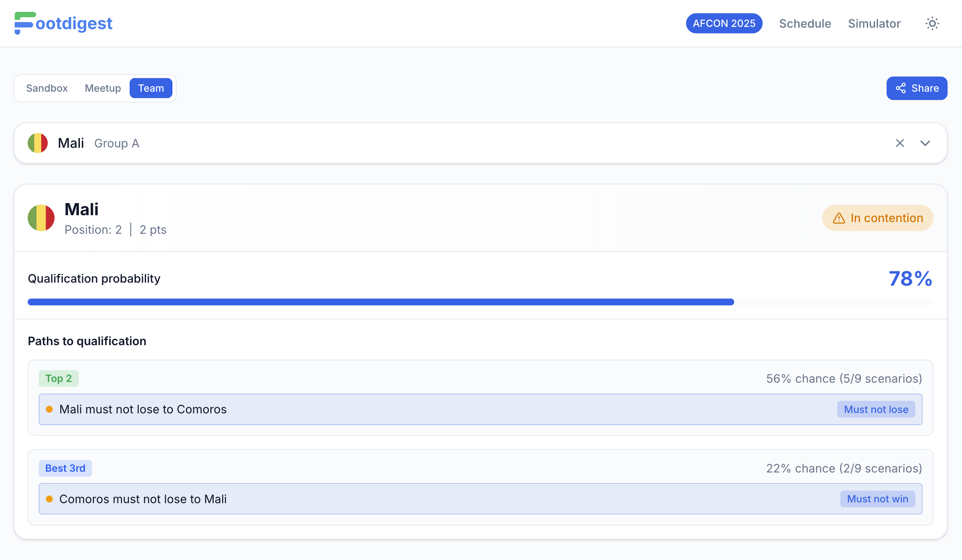Screen dimensions: 962x560
Task: Click the qualification probability progress bar
Action: (480, 301)
